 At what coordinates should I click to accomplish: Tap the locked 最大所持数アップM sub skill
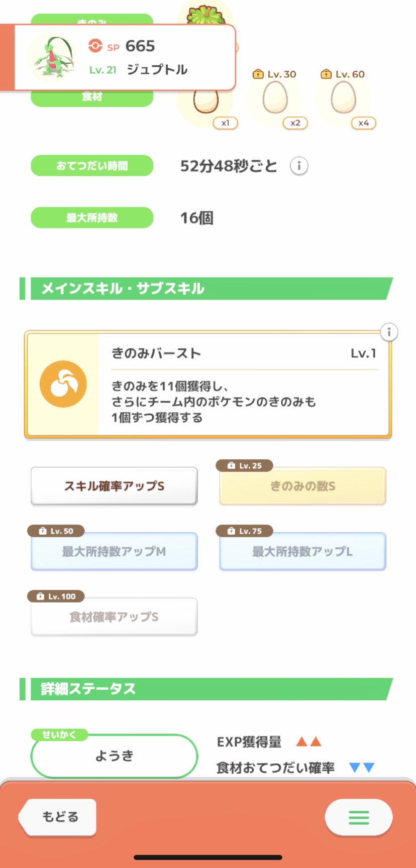[x=114, y=551]
